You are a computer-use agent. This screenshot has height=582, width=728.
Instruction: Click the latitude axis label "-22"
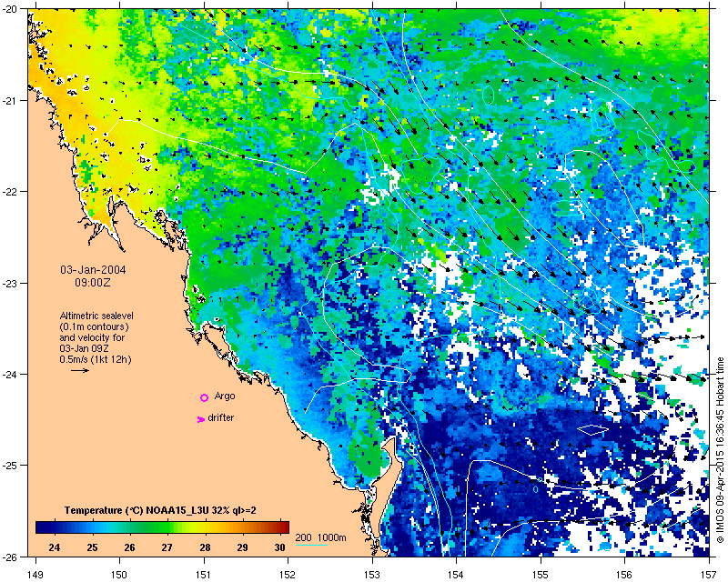pos(10,192)
